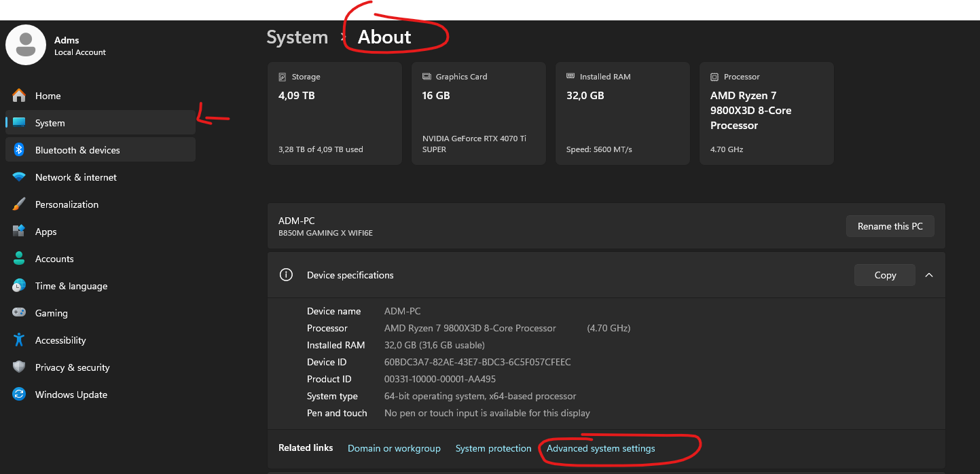Click the 32,0 GB (31,6 GB usable) value
The height and width of the screenshot is (474, 980).
click(435, 345)
